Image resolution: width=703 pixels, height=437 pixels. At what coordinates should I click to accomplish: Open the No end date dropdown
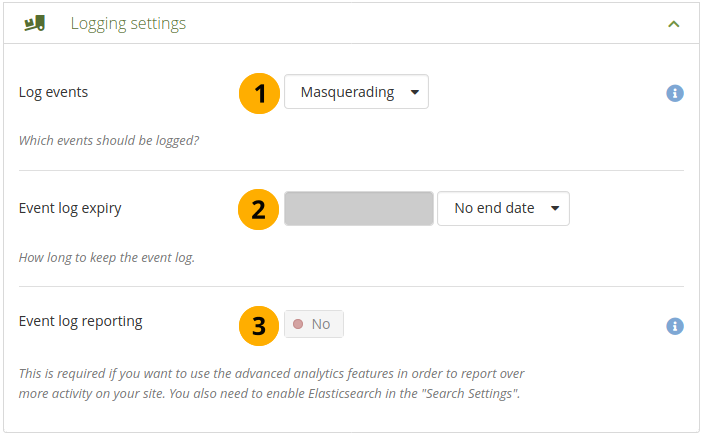(503, 209)
